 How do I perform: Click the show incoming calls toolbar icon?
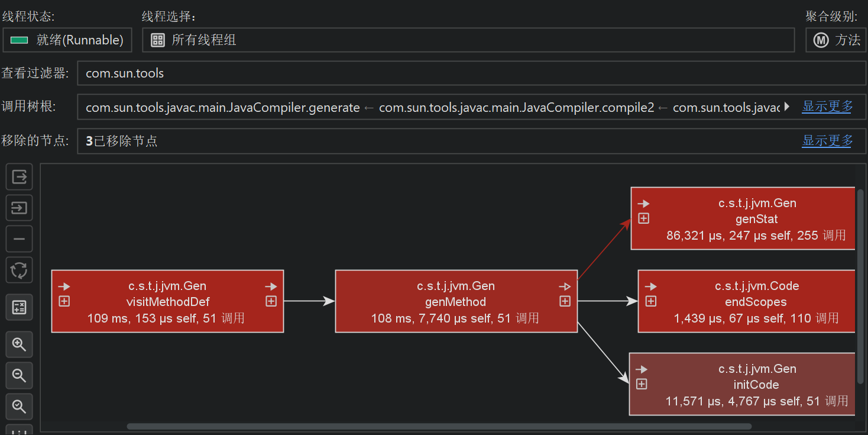19,208
